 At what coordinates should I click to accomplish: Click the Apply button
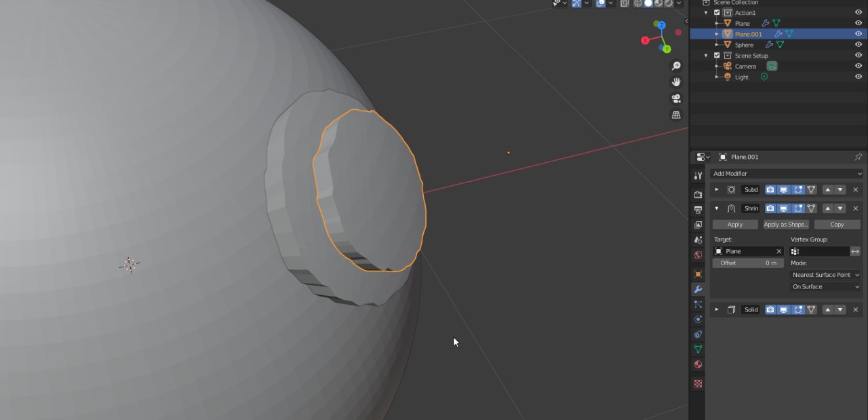coord(735,225)
